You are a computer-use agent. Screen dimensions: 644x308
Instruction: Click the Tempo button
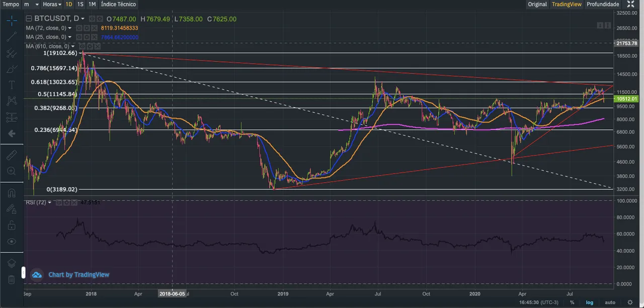pyautogui.click(x=11, y=4)
